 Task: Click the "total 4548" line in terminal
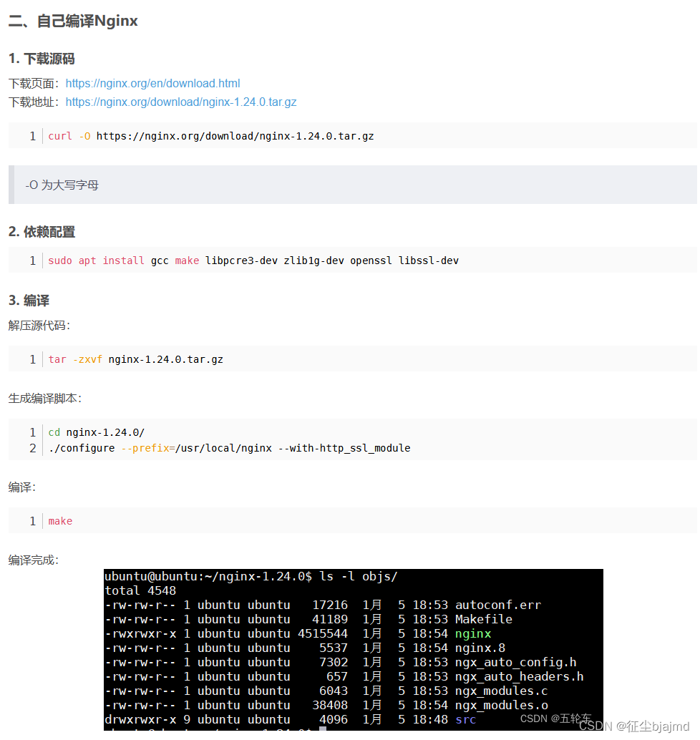[140, 591]
